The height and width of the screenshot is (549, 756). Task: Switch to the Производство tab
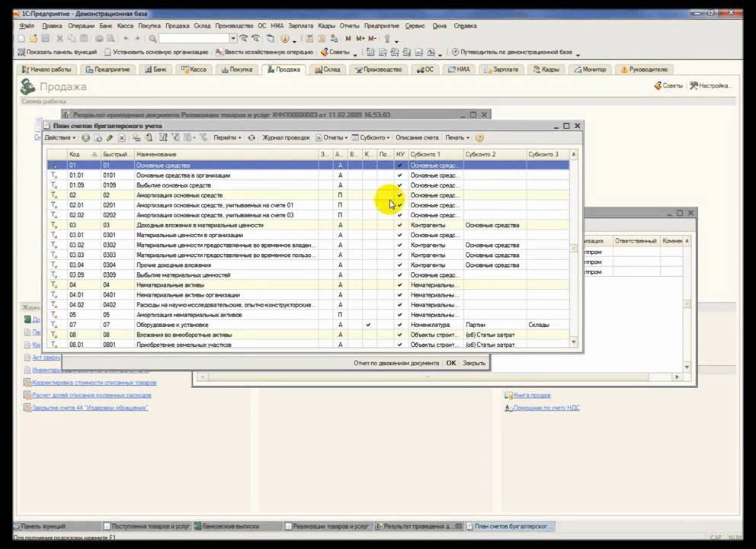[379, 69]
